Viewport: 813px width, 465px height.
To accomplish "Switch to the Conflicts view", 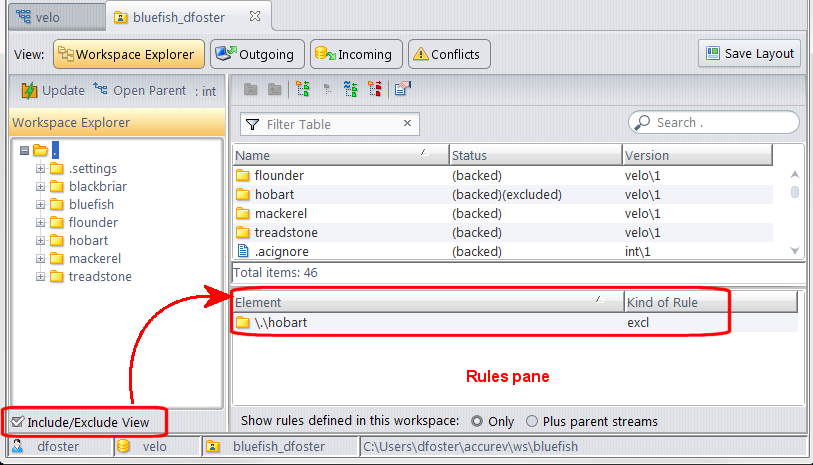I will tap(449, 54).
